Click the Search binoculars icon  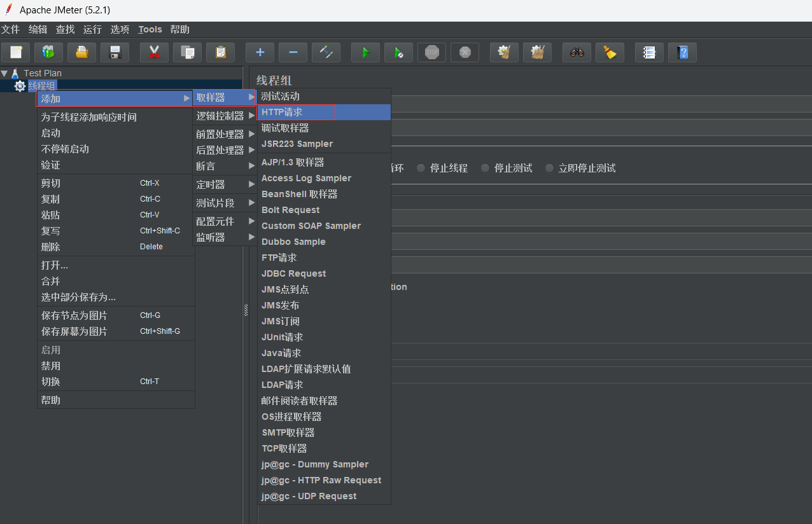click(577, 52)
